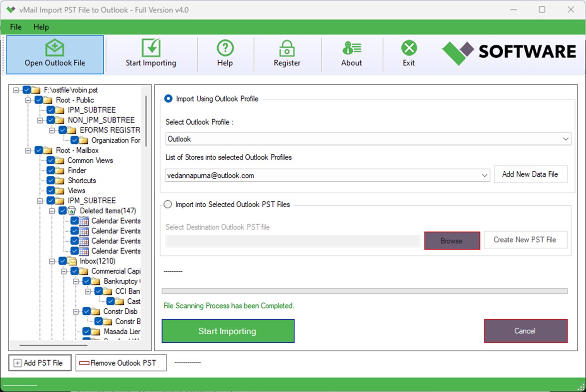Viewport: 586px width, 392px height.
Task: Open the File menu
Action: pyautogui.click(x=15, y=27)
